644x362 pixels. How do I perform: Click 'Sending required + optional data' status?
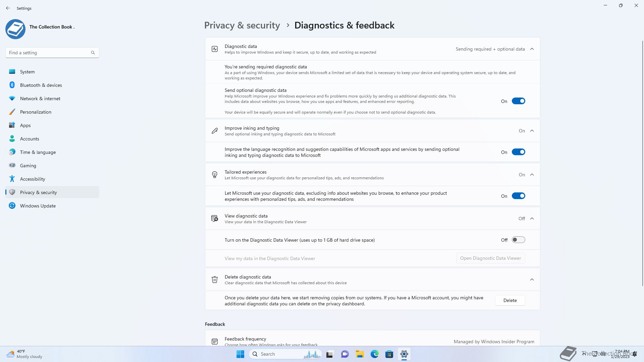(x=490, y=49)
